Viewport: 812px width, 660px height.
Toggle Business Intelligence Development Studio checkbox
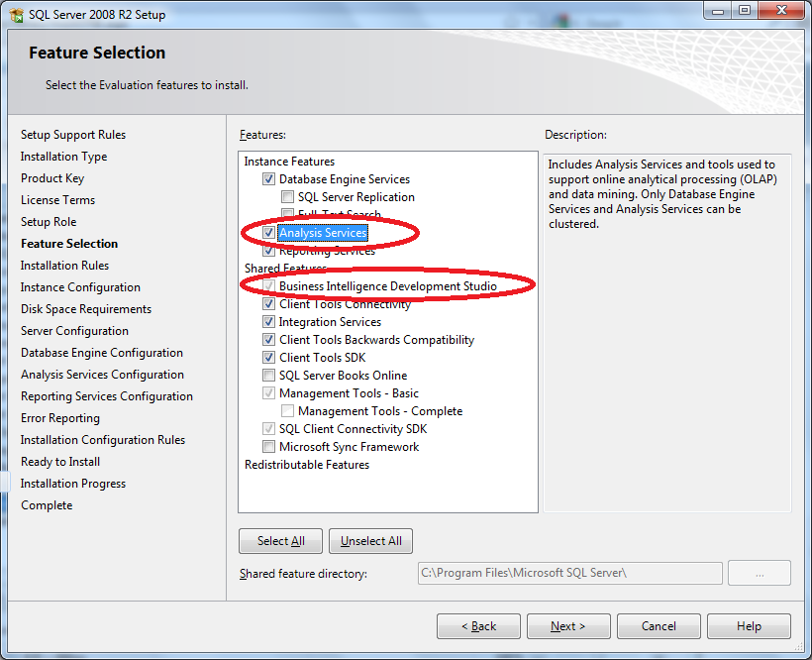[x=268, y=286]
